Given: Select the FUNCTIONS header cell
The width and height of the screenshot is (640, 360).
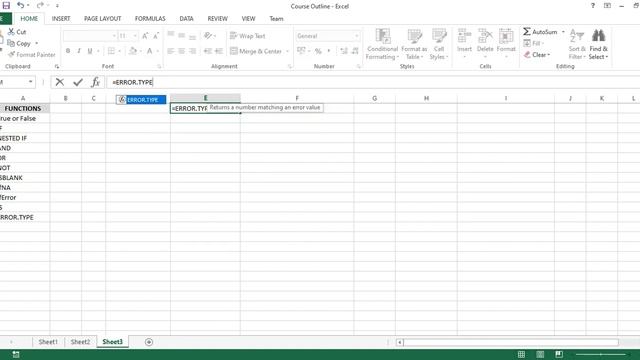Looking at the screenshot, I should click(24, 108).
